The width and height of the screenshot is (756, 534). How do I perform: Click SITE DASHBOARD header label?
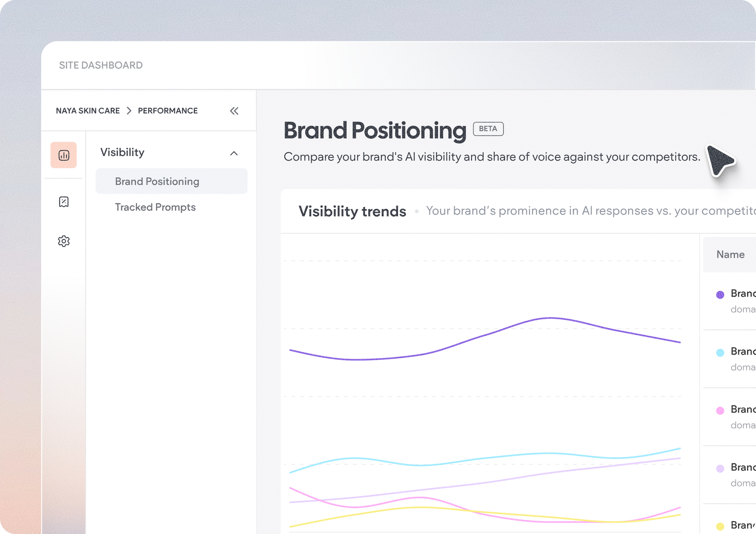coord(101,65)
